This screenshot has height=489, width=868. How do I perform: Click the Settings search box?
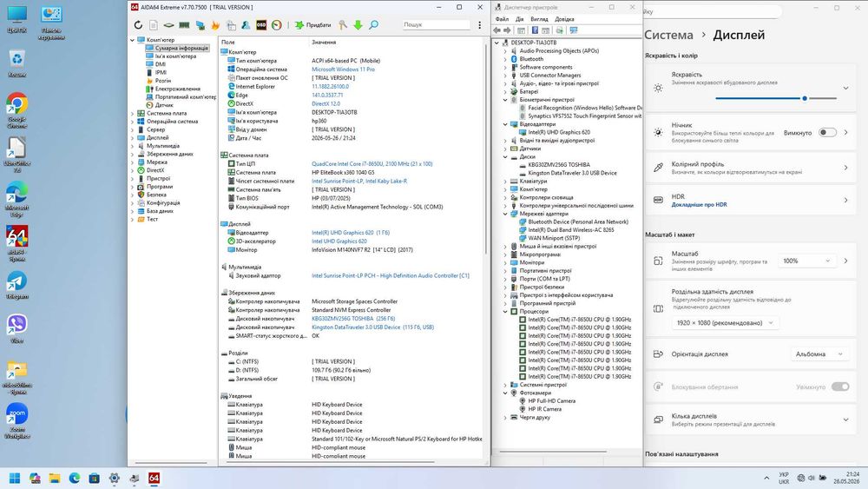tap(713, 11)
